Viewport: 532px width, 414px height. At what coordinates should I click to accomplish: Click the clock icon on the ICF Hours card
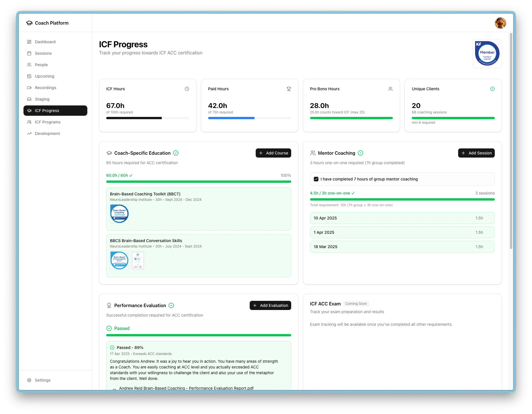pyautogui.click(x=187, y=89)
